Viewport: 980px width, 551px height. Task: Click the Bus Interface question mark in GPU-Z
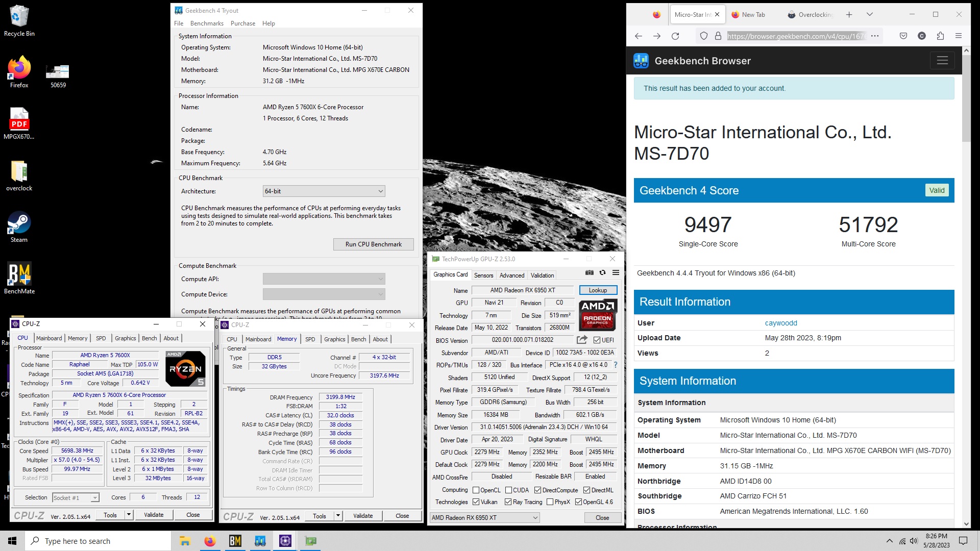[616, 365]
